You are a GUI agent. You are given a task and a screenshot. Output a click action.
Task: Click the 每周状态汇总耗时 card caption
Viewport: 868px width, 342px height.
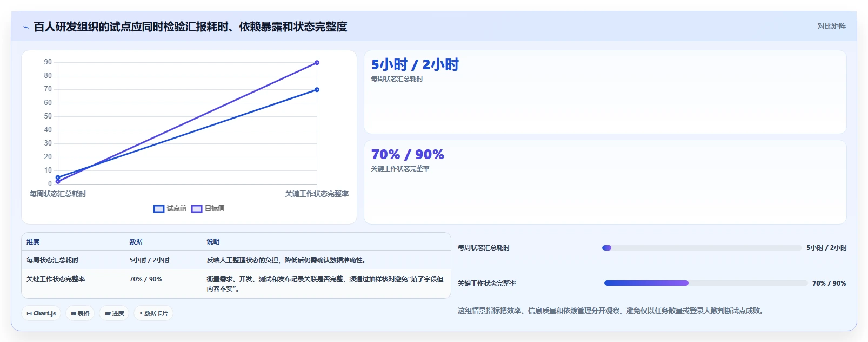(397, 79)
